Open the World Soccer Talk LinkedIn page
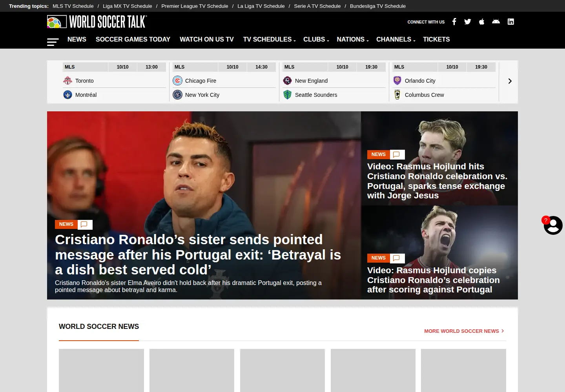The height and width of the screenshot is (392, 565). [x=510, y=22]
